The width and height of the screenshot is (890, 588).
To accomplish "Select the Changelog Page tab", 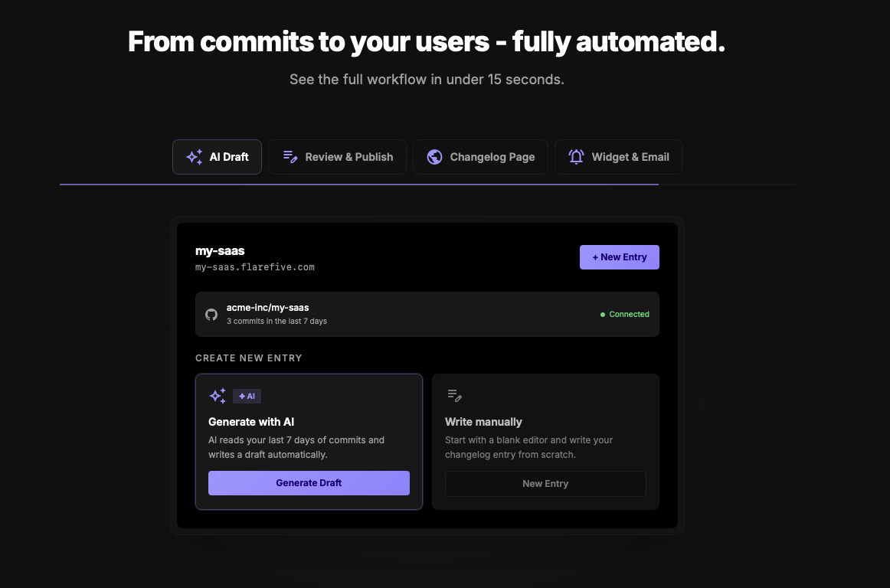I will click(x=480, y=157).
